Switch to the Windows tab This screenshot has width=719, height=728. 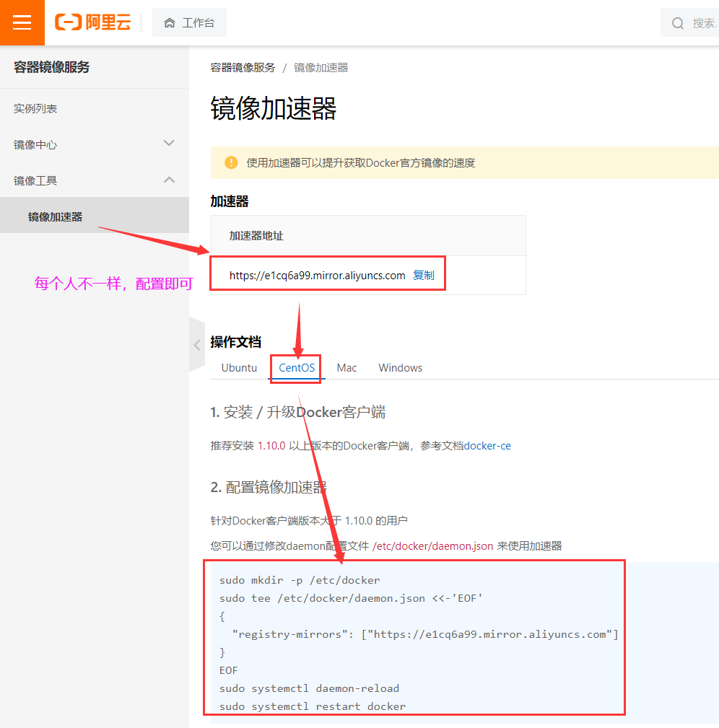click(401, 368)
